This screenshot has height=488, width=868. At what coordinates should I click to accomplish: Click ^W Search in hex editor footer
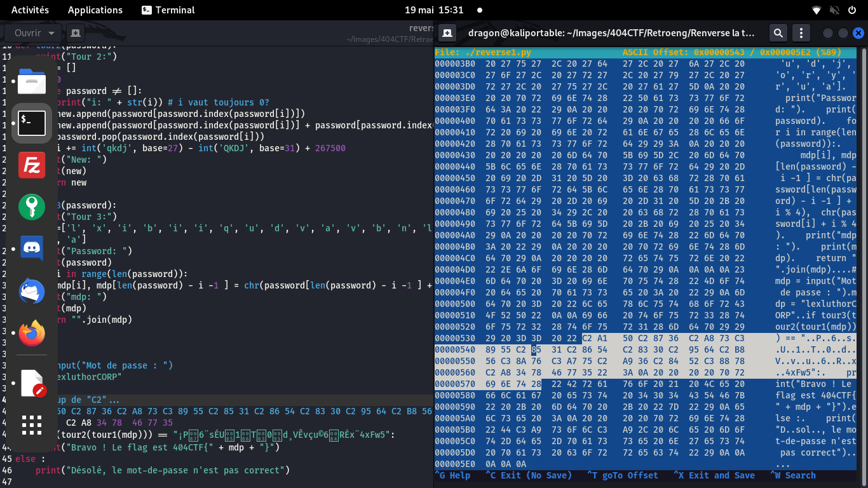click(x=793, y=475)
